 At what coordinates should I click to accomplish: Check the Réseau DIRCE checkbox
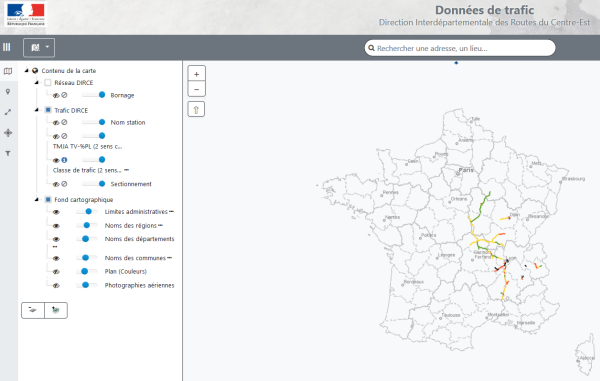pyautogui.click(x=48, y=82)
